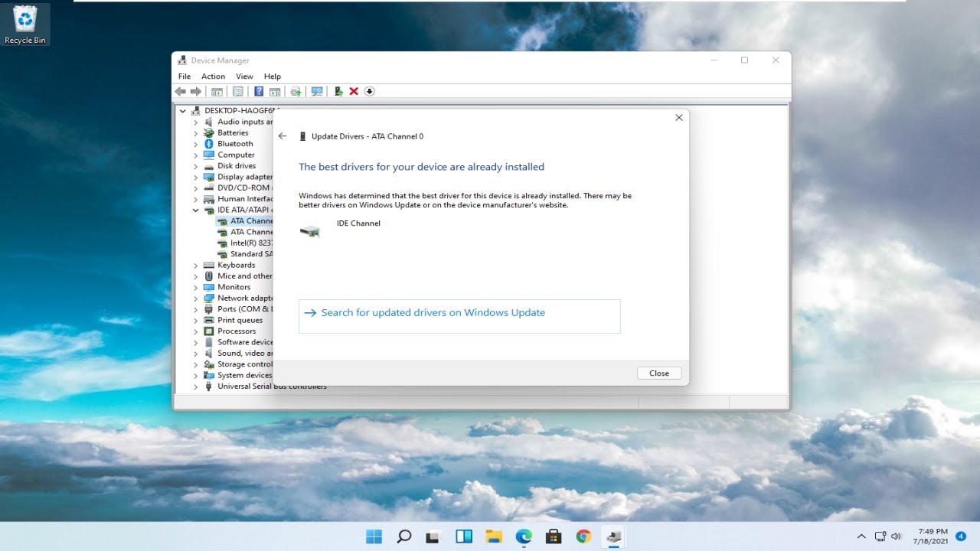The width and height of the screenshot is (980, 551).
Task: Click the Update device driver green arrow icon
Action: tap(338, 91)
